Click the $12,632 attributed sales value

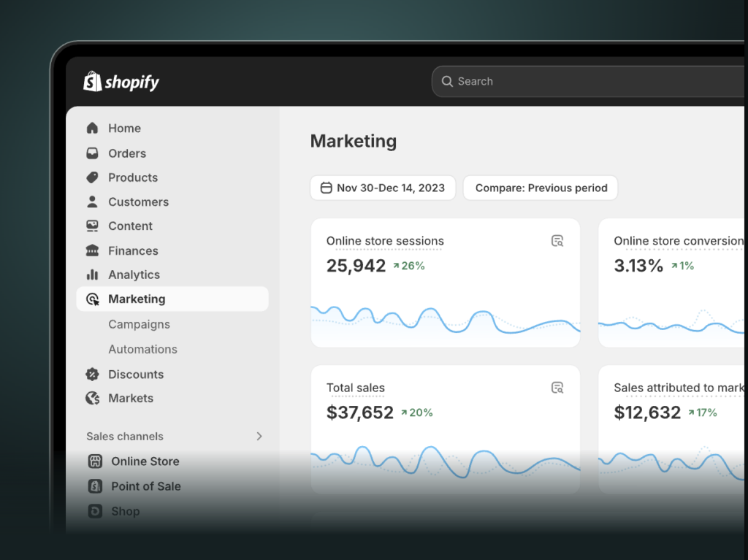pyautogui.click(x=647, y=413)
